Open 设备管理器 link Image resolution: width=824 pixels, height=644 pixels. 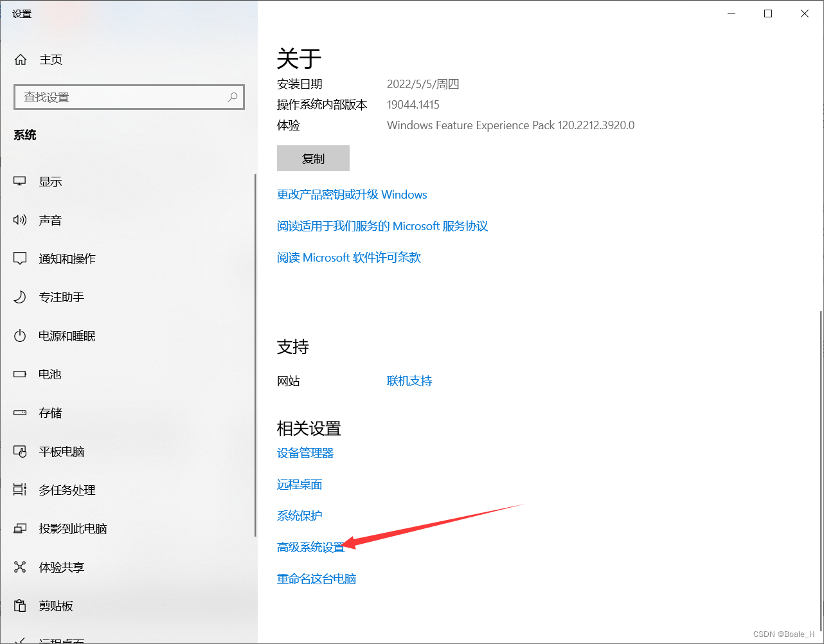[x=305, y=453]
